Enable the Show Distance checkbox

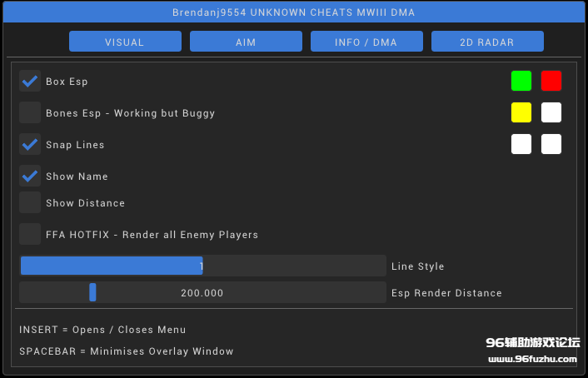30,202
